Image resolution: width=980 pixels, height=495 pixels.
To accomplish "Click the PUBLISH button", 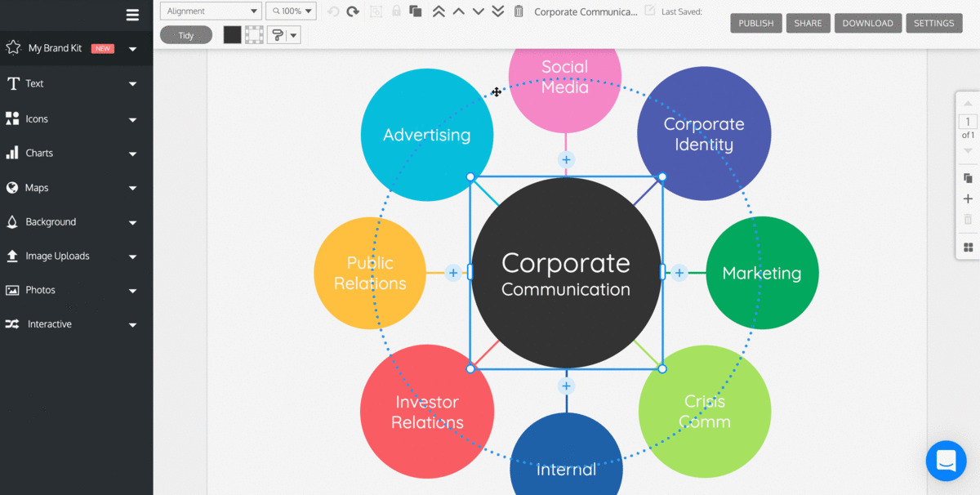I will point(755,24).
